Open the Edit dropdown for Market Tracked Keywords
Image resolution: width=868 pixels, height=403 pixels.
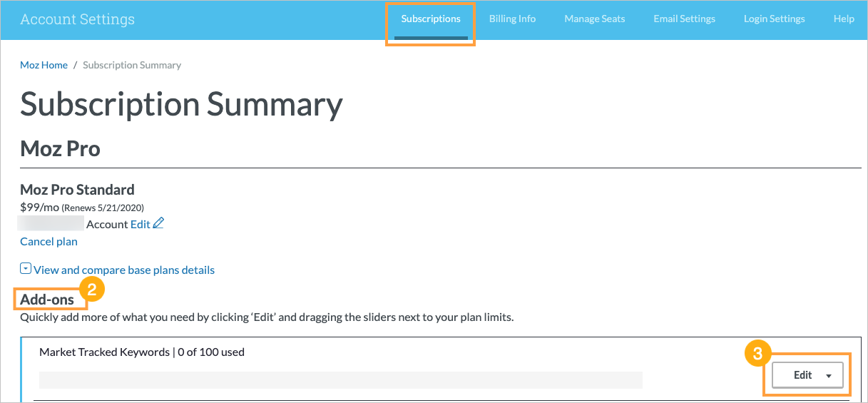pos(807,375)
